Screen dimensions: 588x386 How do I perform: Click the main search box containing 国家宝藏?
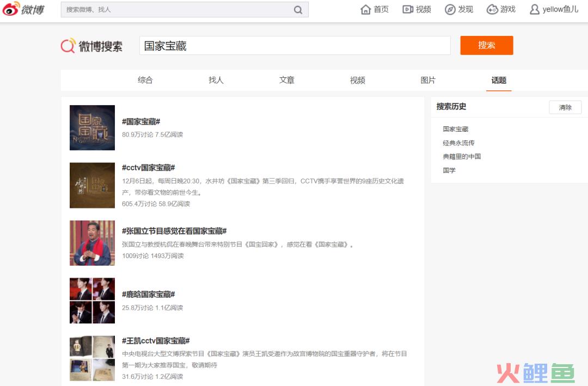[x=295, y=46]
